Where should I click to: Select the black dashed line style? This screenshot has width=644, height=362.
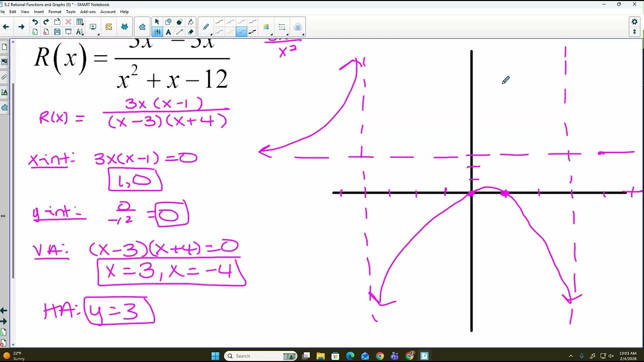pos(253,32)
